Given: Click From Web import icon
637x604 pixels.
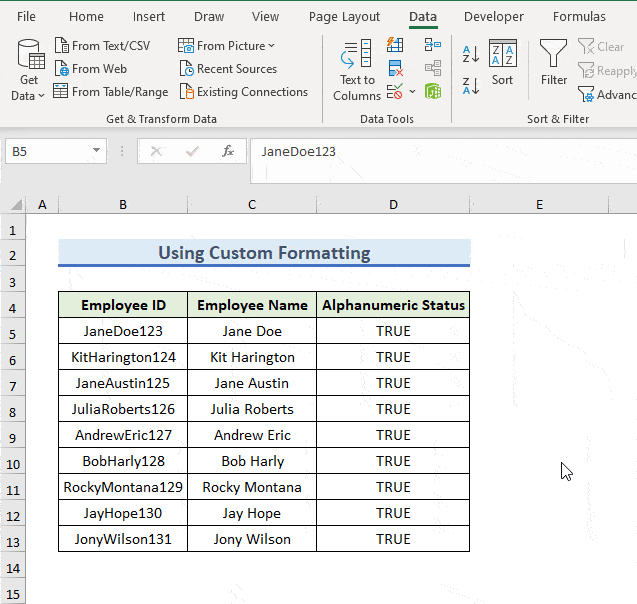Looking at the screenshot, I should (x=62, y=69).
